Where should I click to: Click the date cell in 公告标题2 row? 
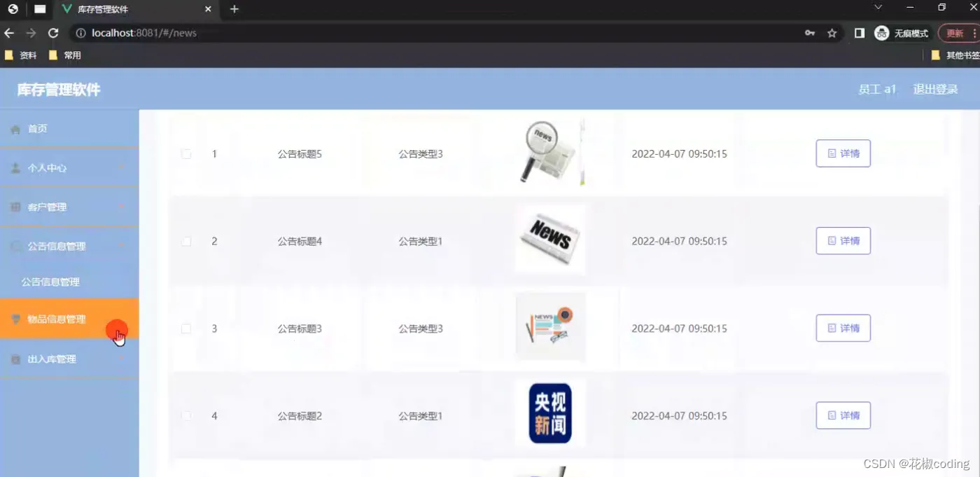[x=679, y=416]
